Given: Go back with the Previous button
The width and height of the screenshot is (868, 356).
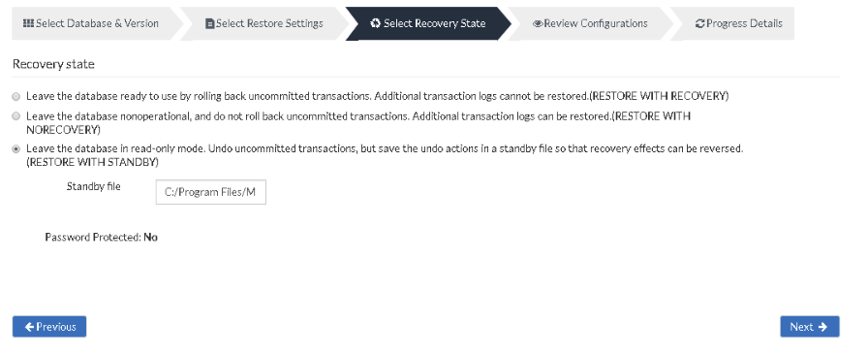Looking at the screenshot, I should [x=49, y=327].
